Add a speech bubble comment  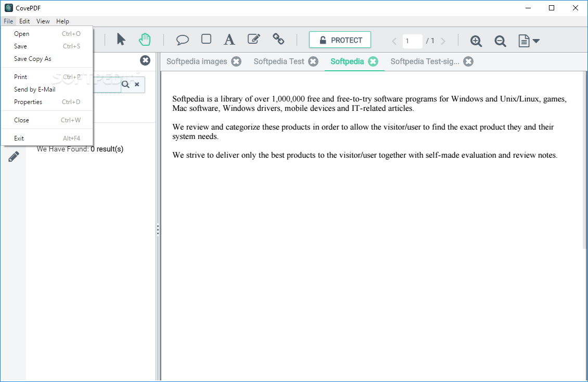pos(182,40)
